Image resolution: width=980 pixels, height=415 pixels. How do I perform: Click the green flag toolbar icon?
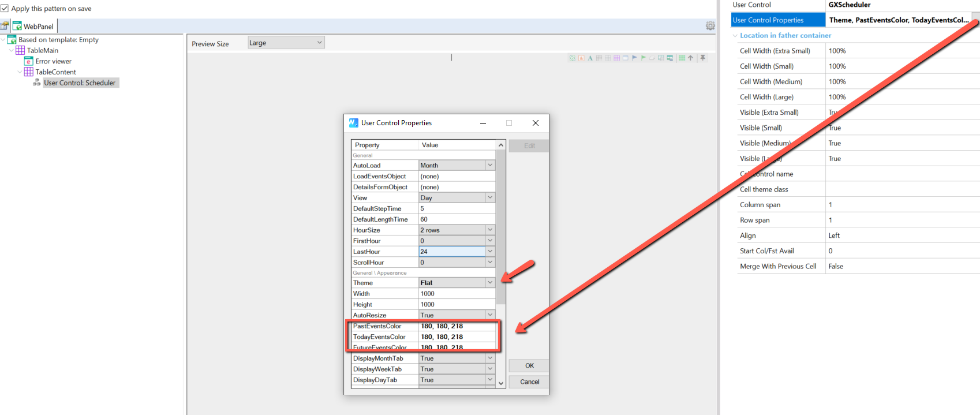point(643,58)
